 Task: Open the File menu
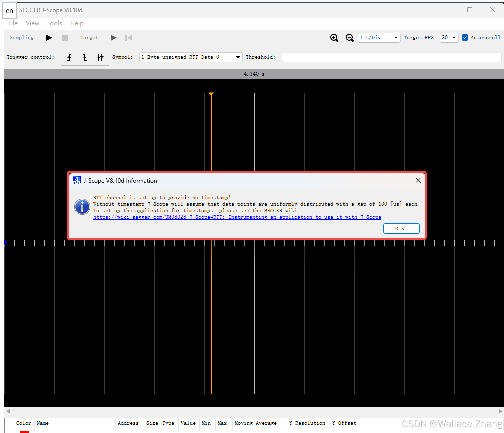pos(13,23)
